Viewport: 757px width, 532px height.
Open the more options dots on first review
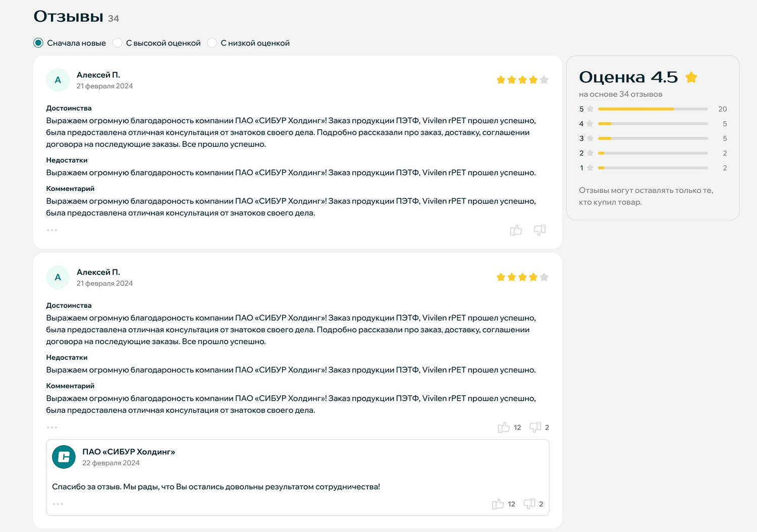pyautogui.click(x=52, y=230)
